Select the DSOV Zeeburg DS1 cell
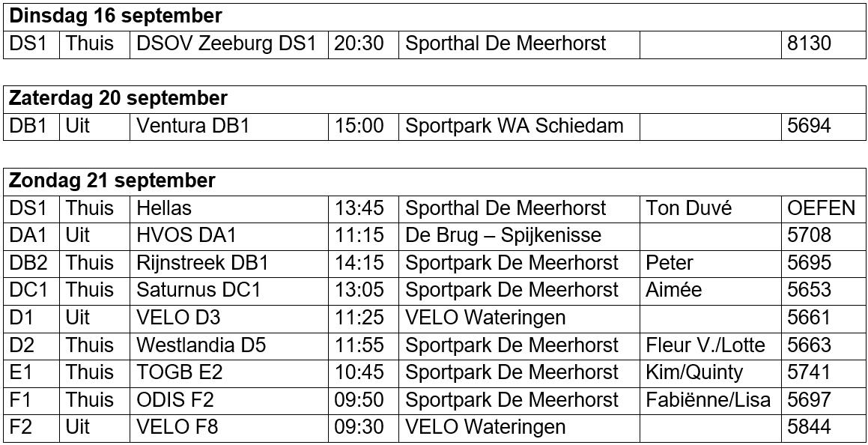Image resolution: width=868 pixels, height=445 pixels. [x=229, y=43]
